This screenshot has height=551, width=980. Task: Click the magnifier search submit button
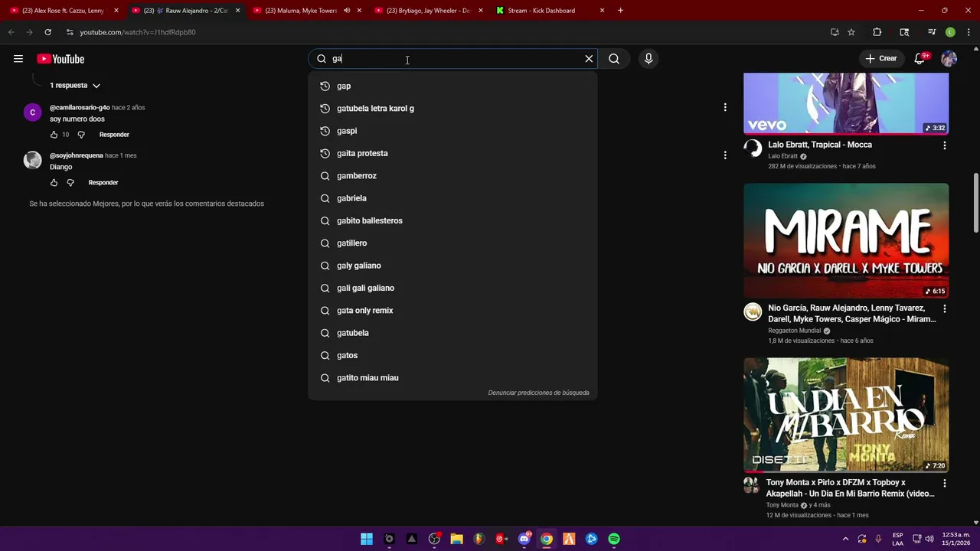[x=614, y=59]
